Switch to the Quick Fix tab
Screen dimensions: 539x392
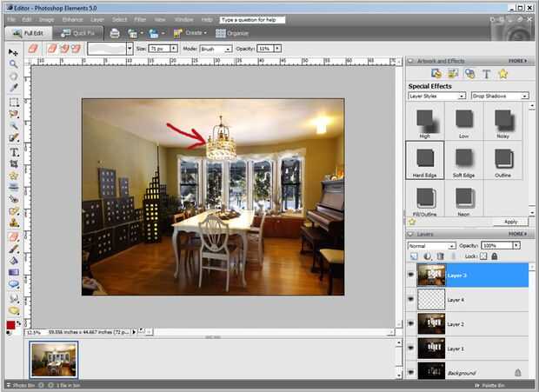(81, 33)
